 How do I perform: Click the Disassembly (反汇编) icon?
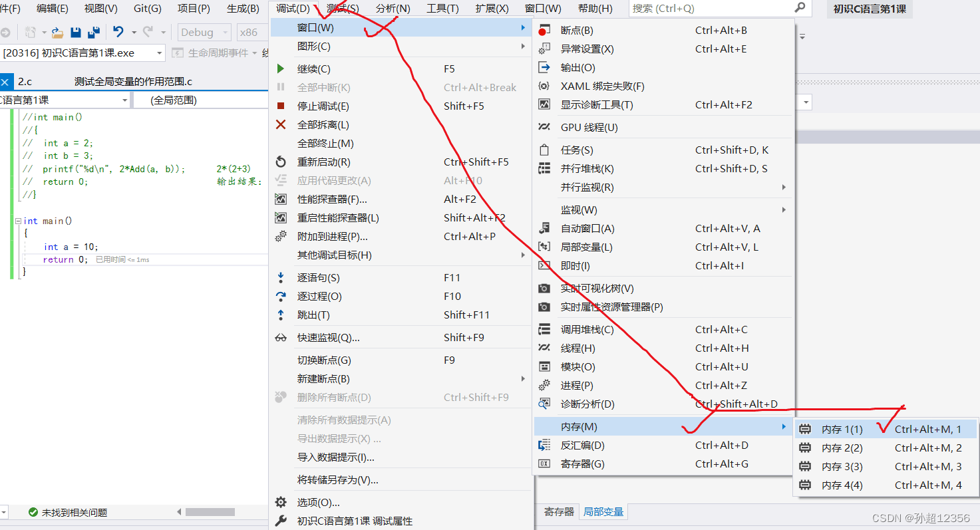(544, 445)
